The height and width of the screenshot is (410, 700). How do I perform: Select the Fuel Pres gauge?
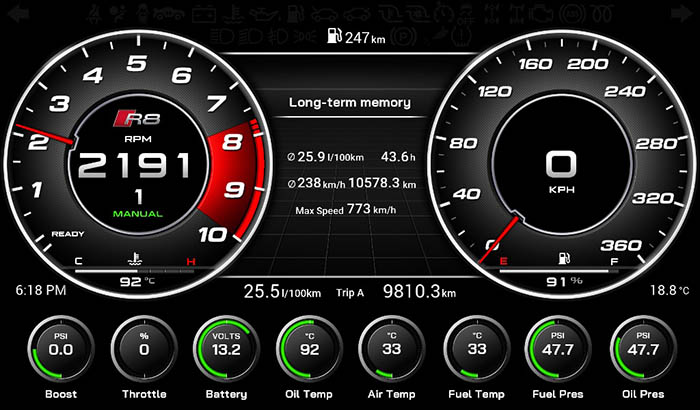tap(558, 348)
